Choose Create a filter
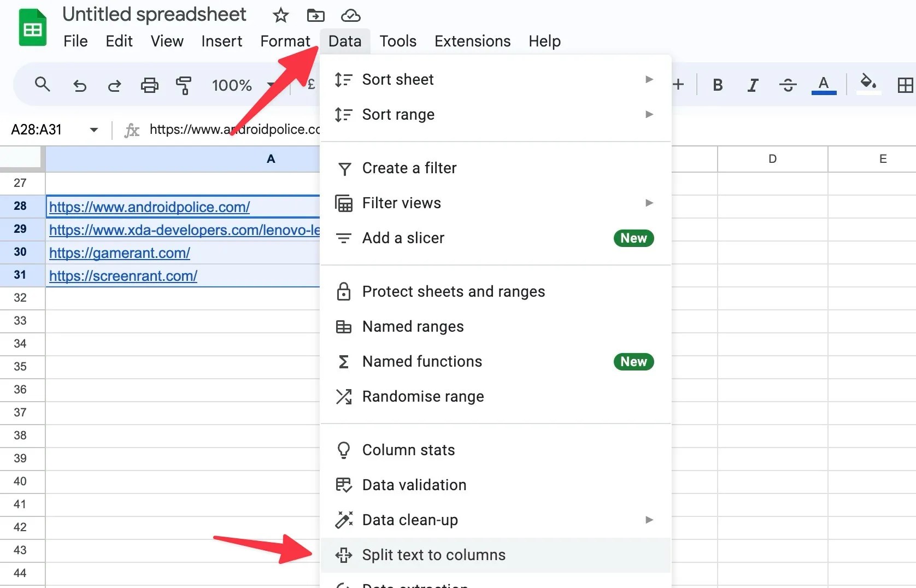 409,168
